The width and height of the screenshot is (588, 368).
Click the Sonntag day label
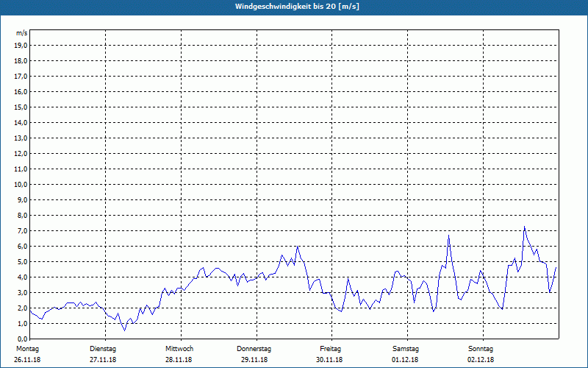pyautogui.click(x=481, y=349)
